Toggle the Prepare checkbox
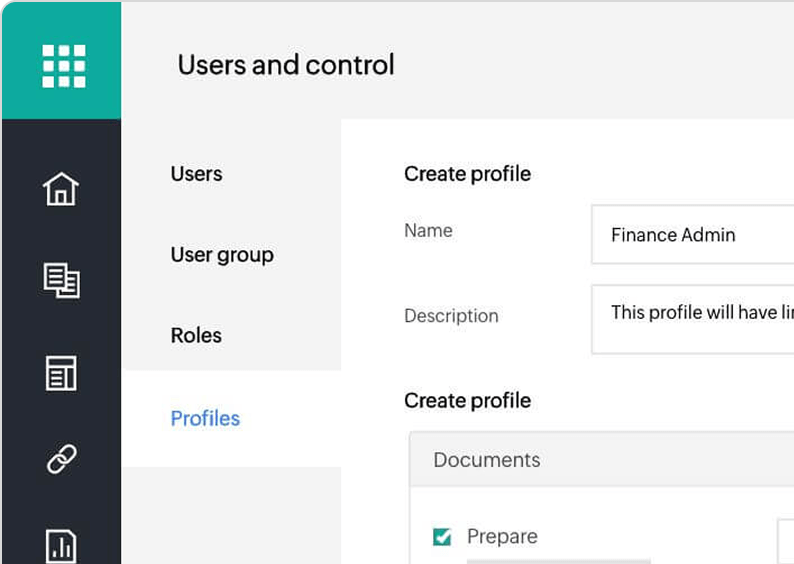Screen dimensions: 794x564 [442, 537]
